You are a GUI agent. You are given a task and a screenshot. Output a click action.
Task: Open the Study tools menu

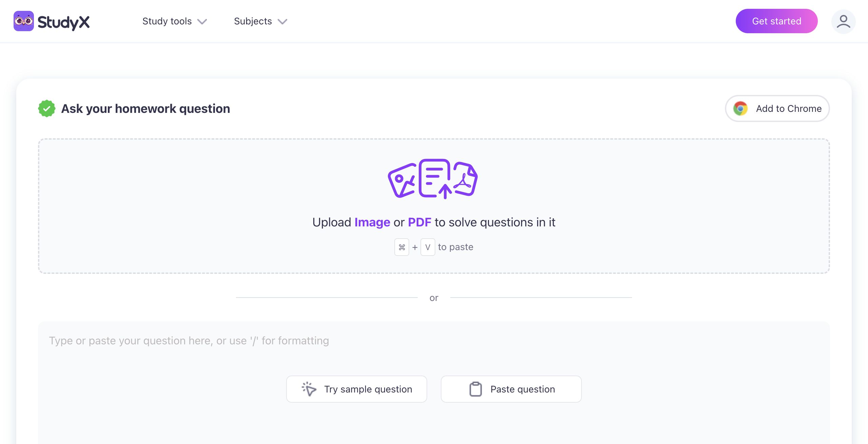167,21
